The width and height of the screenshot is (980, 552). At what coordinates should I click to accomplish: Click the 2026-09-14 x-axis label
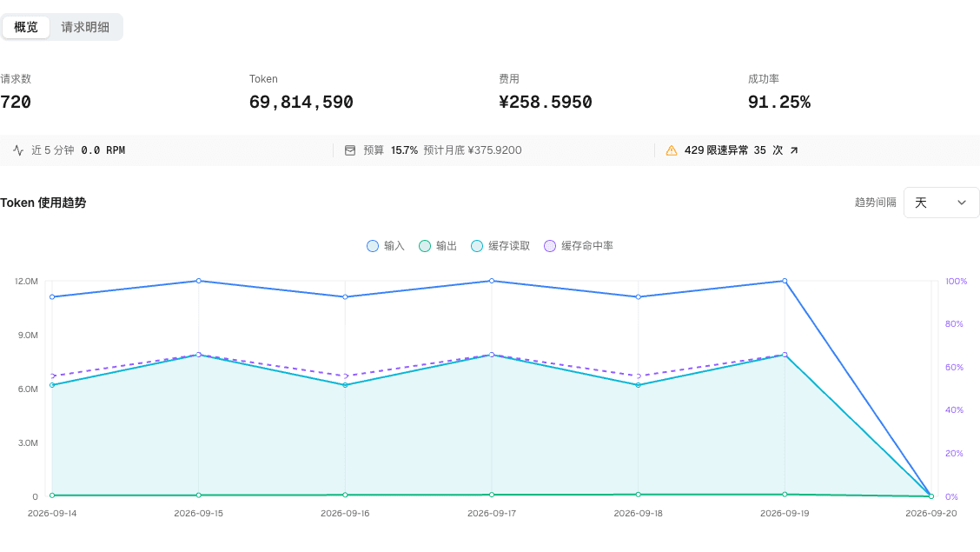(52, 513)
